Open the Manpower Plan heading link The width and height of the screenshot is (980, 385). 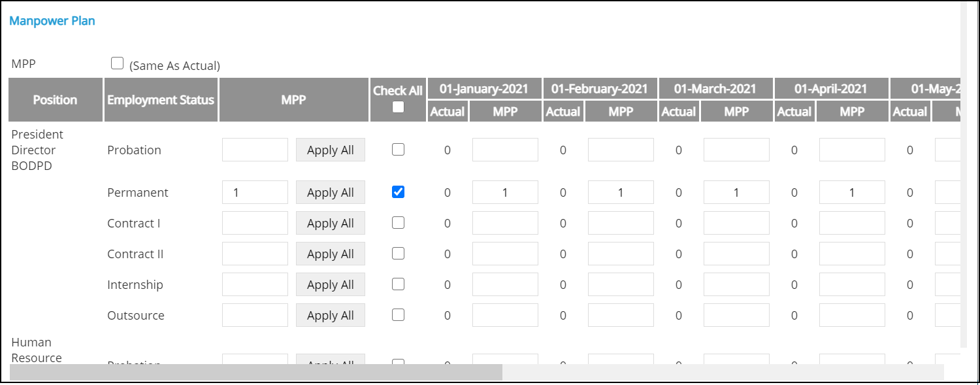(52, 21)
